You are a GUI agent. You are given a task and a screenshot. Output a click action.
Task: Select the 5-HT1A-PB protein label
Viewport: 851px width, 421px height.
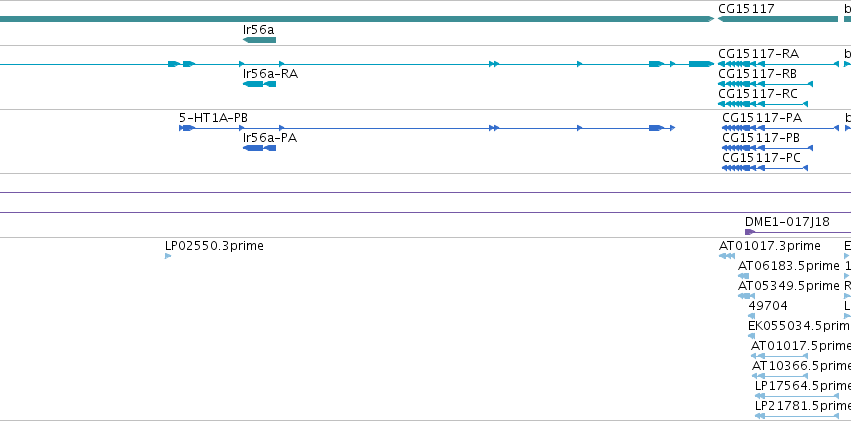tap(213, 118)
